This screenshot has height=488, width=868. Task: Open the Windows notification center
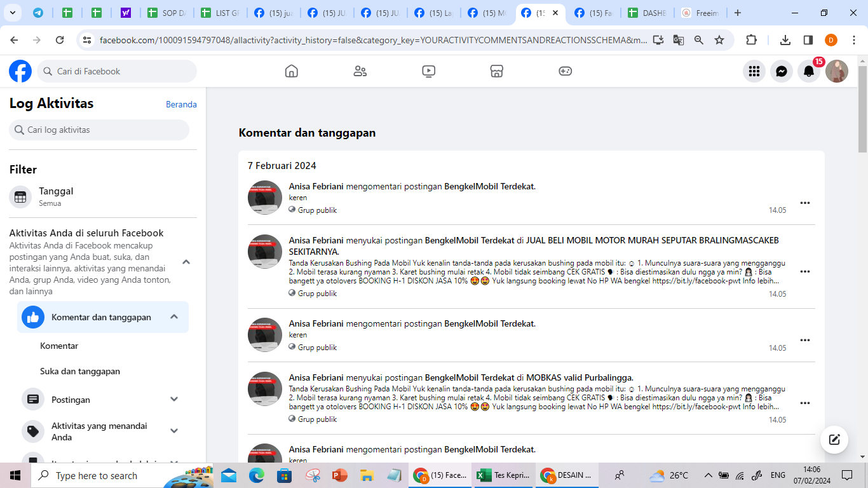[x=846, y=475]
